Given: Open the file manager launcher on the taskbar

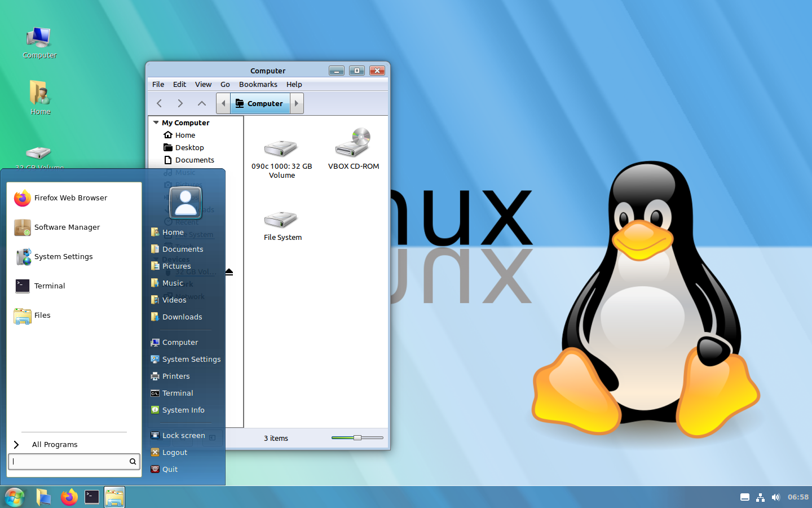Looking at the screenshot, I should pyautogui.click(x=43, y=497).
